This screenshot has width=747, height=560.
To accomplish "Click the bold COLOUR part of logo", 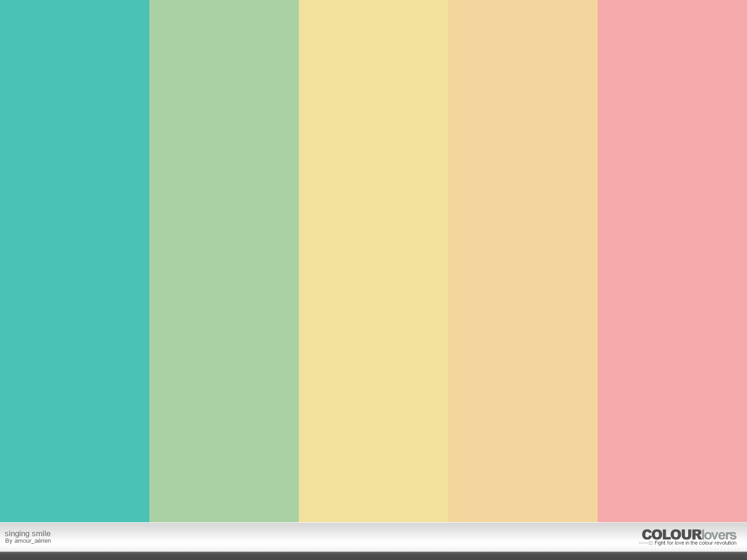I will (x=671, y=535).
